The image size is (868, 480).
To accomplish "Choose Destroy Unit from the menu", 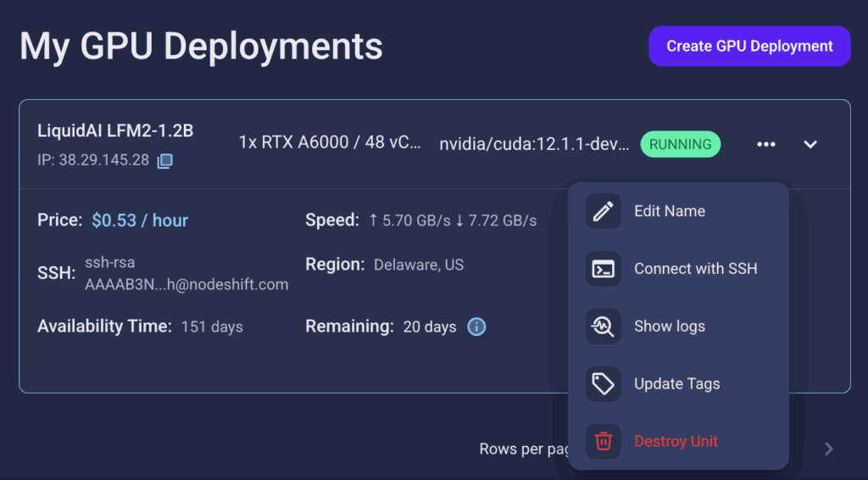I will tap(678, 441).
